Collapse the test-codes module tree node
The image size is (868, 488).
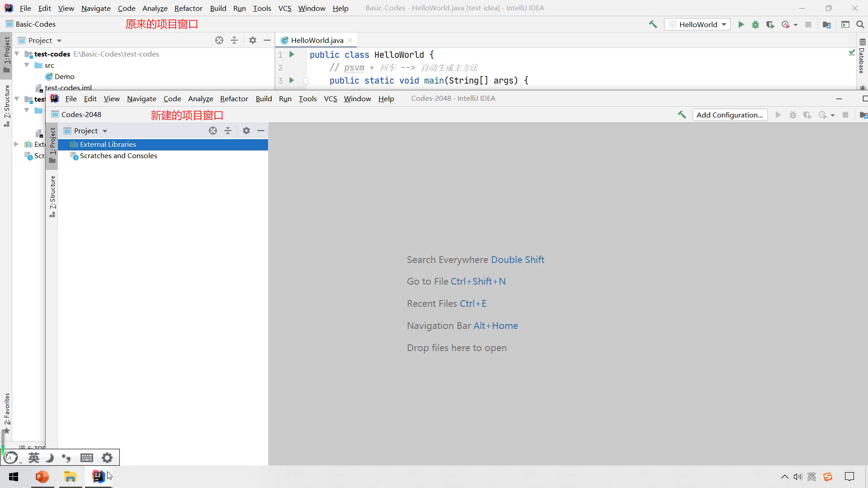click(x=17, y=54)
